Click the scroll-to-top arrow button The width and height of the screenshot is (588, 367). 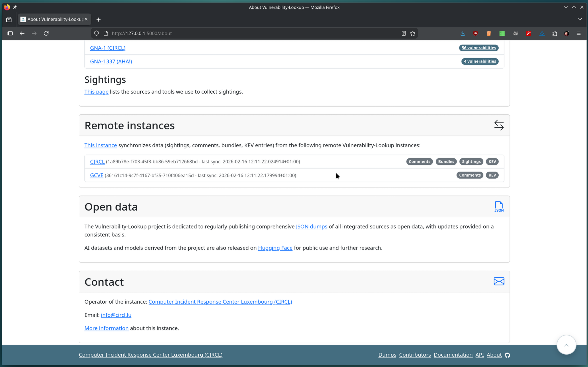point(566,345)
